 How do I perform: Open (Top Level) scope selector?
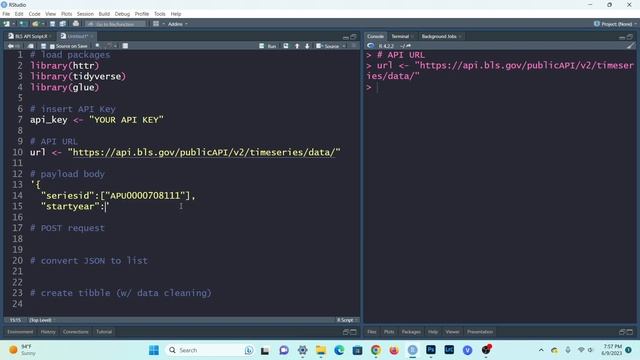[x=41, y=320]
